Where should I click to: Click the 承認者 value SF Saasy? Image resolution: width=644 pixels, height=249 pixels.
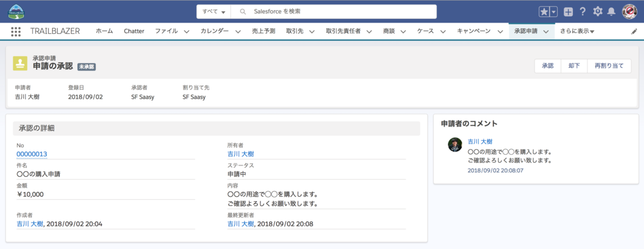(143, 97)
